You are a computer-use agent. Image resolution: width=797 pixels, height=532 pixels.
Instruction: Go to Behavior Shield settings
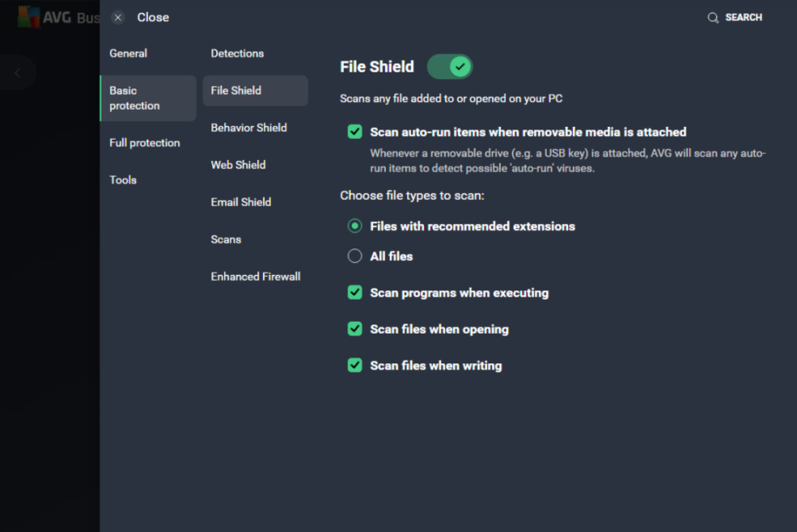(x=249, y=127)
